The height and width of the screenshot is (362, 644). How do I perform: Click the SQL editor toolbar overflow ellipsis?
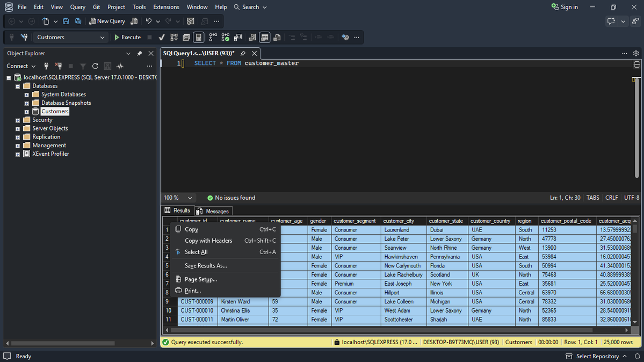357,38
